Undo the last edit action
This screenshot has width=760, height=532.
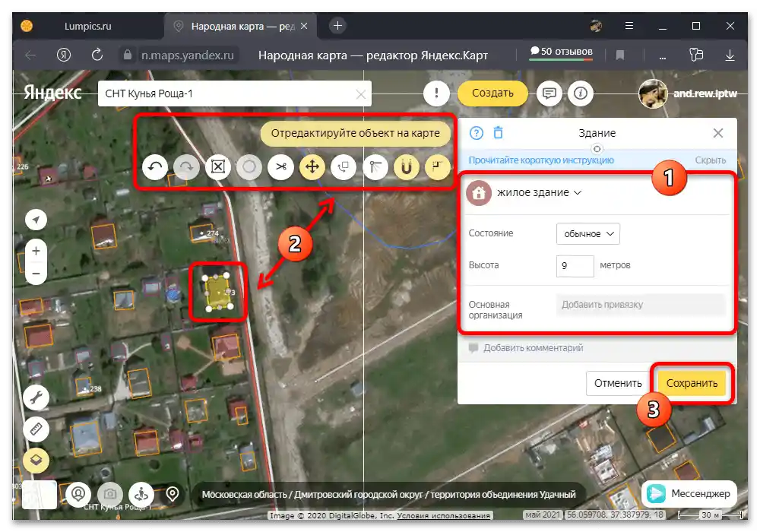coord(155,167)
